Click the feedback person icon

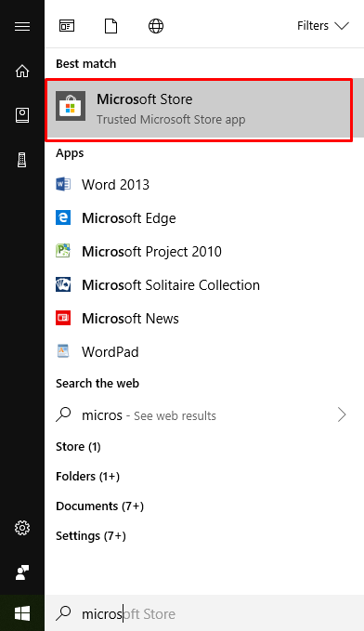[22, 572]
